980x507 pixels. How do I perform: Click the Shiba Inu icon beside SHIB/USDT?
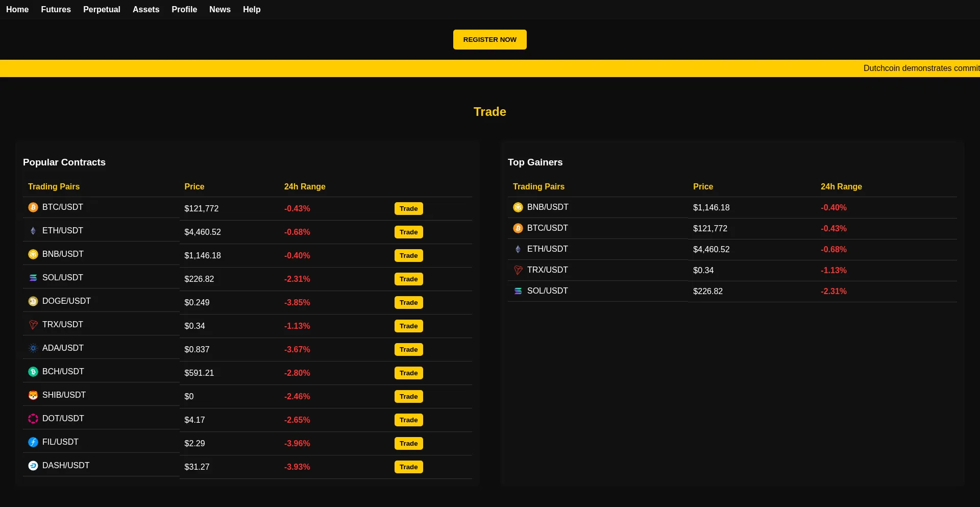tap(33, 395)
